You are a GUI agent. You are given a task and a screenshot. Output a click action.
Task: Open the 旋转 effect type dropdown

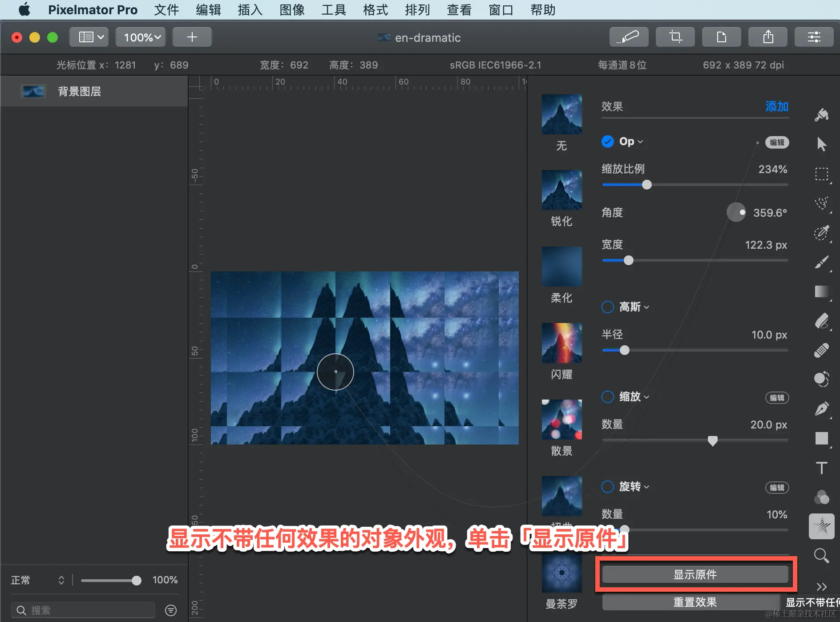[634, 487]
